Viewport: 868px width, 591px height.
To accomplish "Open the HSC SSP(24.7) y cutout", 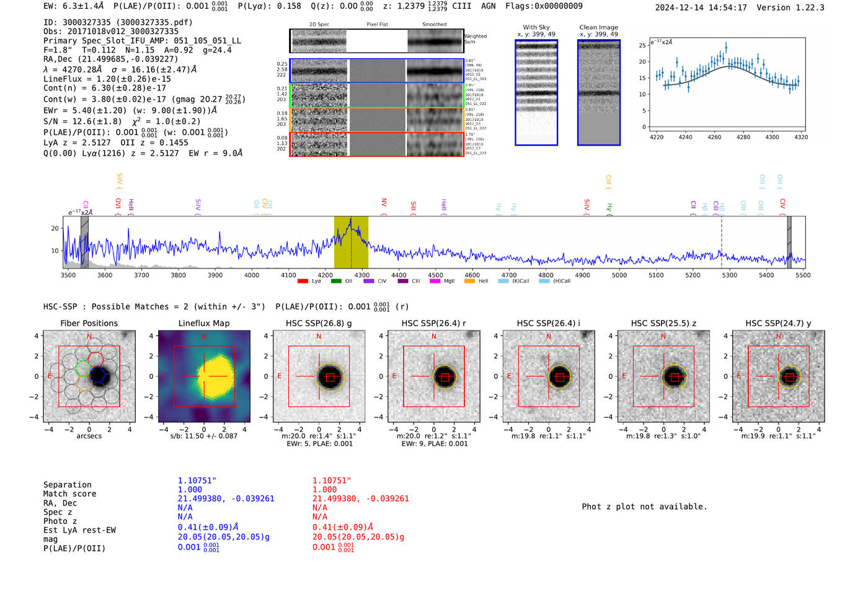I will [779, 376].
